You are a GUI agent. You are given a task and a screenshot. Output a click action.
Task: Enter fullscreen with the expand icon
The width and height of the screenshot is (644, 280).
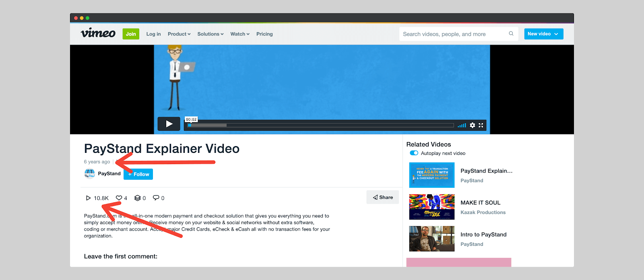tap(481, 126)
